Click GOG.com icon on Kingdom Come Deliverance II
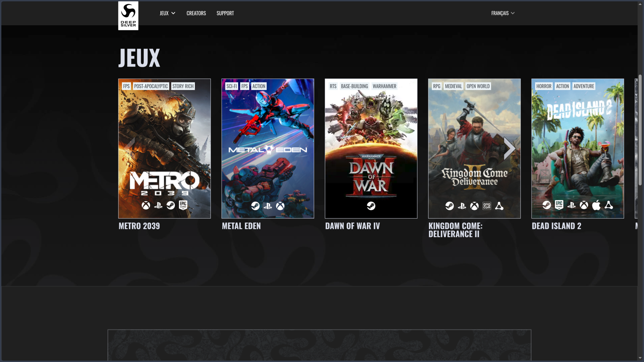This screenshot has width=644, height=362. tap(487, 206)
